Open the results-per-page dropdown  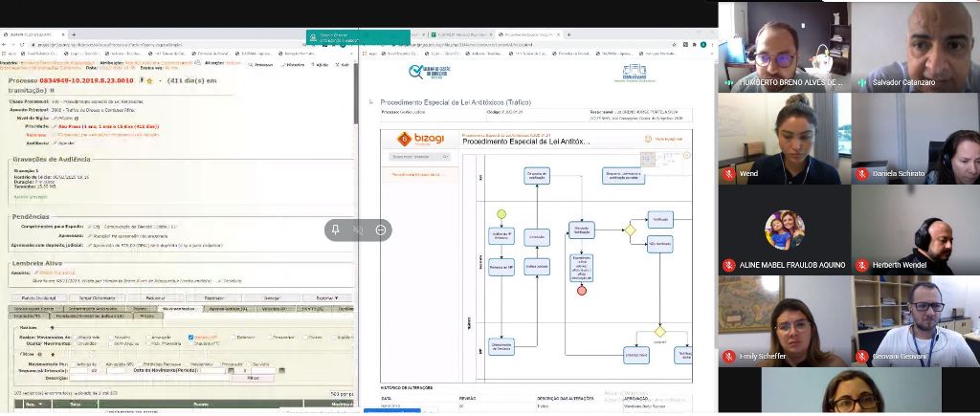click(342, 393)
